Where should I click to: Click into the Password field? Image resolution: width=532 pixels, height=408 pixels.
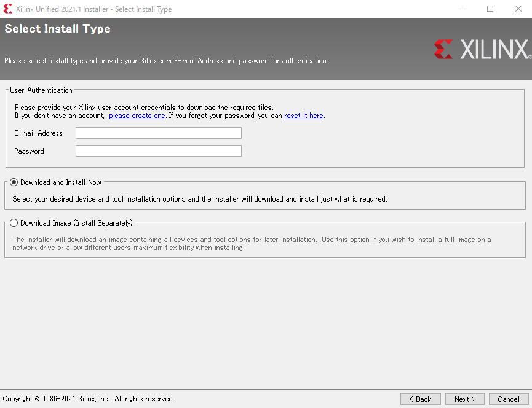coord(158,151)
